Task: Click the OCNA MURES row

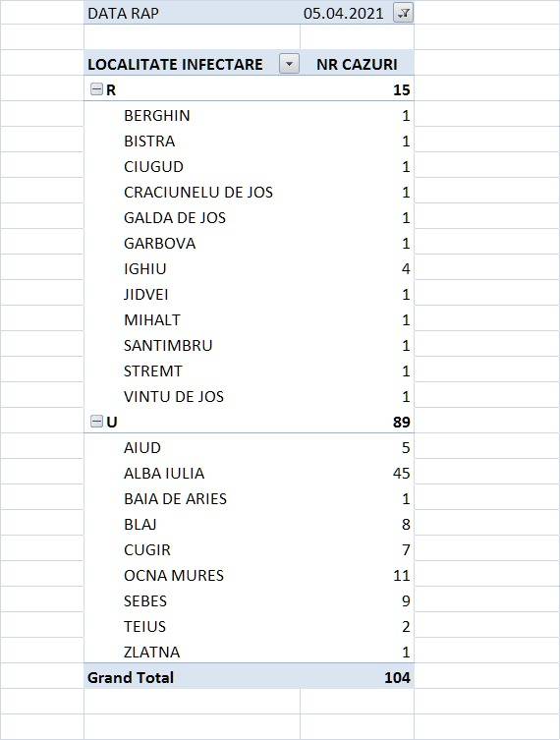Action: pyautogui.click(x=250, y=575)
